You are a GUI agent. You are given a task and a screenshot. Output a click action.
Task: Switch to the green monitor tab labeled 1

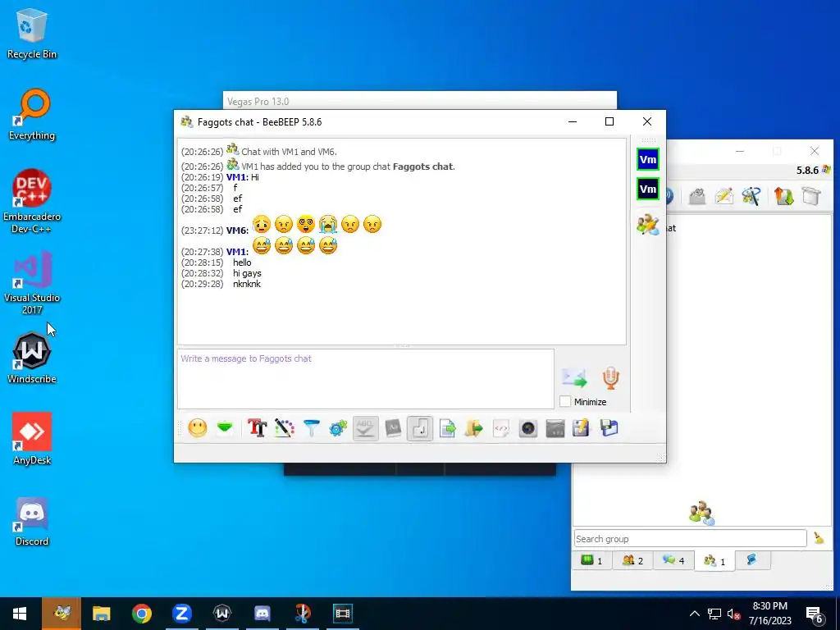click(591, 560)
